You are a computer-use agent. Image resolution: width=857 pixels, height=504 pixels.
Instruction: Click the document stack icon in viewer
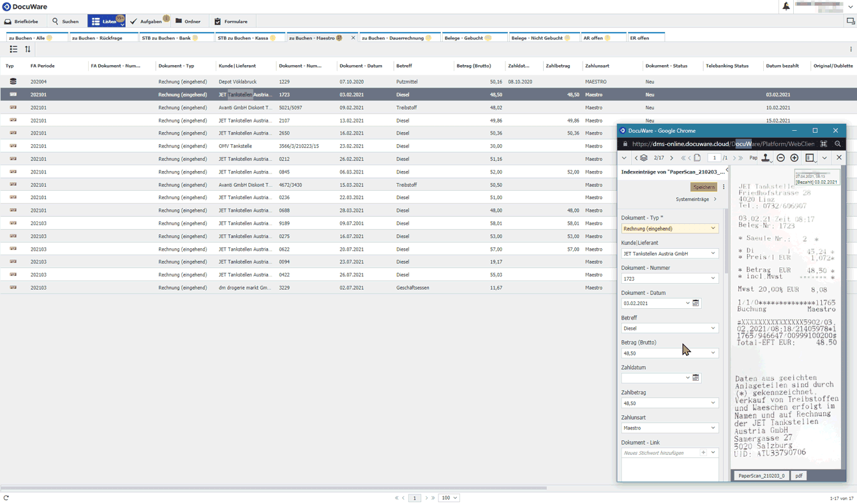(644, 158)
